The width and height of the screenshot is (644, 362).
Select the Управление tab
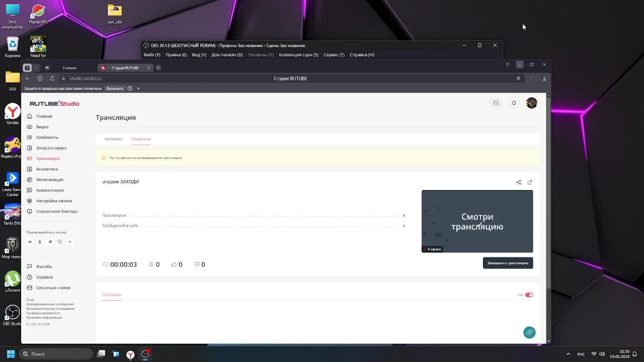click(141, 139)
